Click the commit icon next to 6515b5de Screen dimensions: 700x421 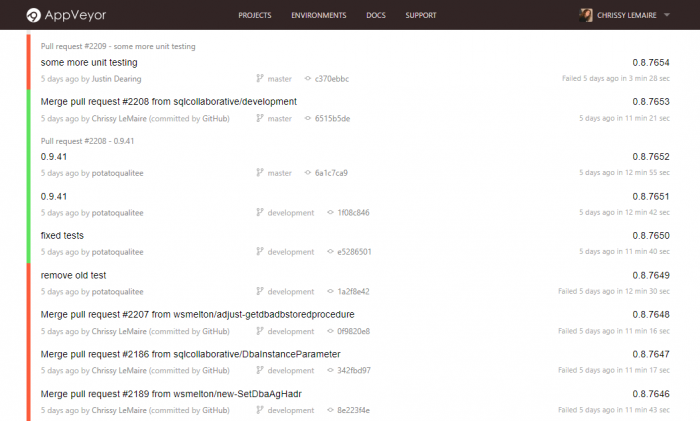pos(307,118)
